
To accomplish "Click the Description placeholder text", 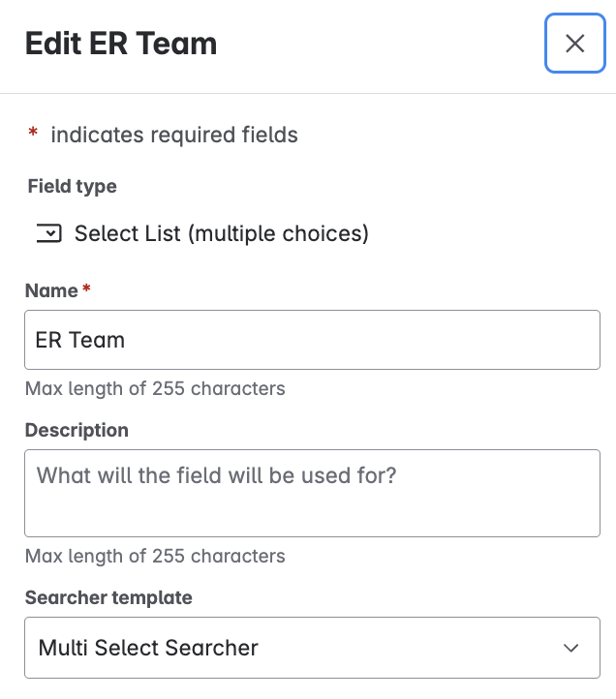I will pyautogui.click(x=217, y=476).
